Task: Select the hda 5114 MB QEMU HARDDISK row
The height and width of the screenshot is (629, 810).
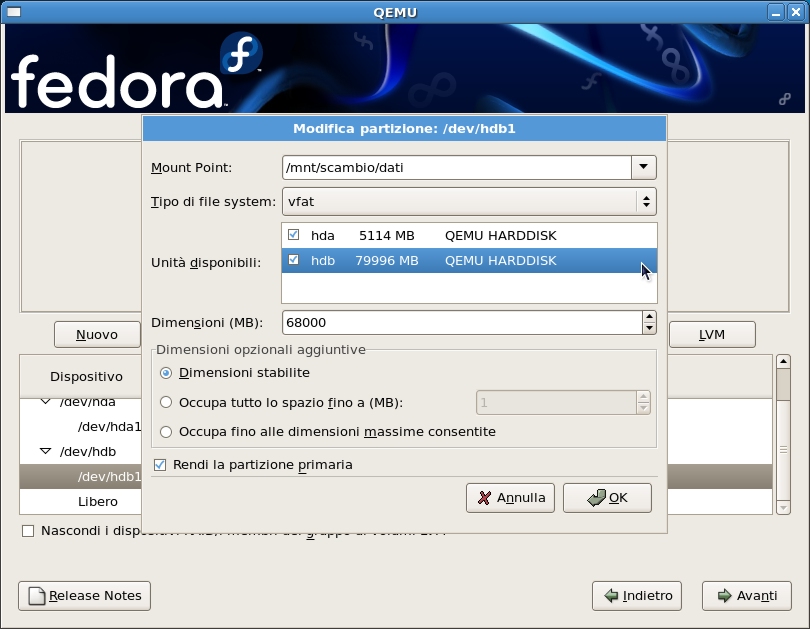Action: [x=469, y=235]
